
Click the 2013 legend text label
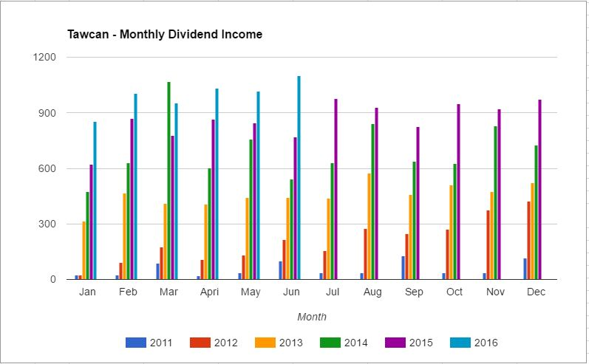pos(290,343)
